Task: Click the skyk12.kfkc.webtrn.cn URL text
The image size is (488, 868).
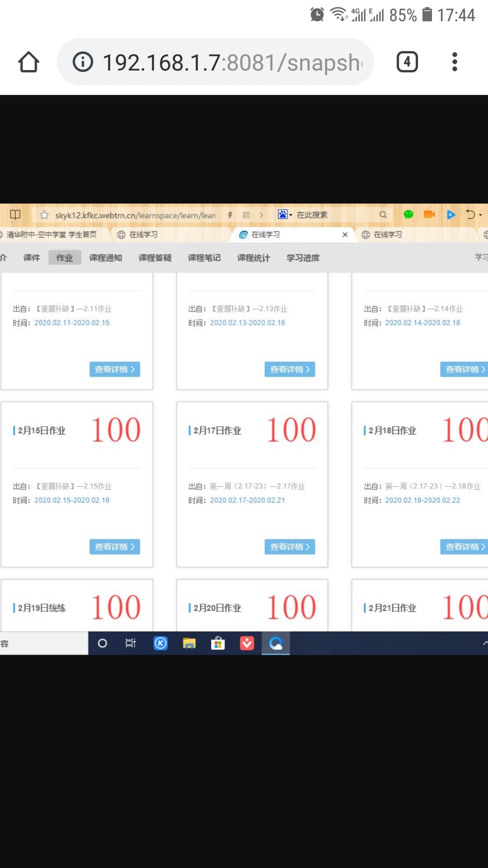Action: tap(136, 216)
